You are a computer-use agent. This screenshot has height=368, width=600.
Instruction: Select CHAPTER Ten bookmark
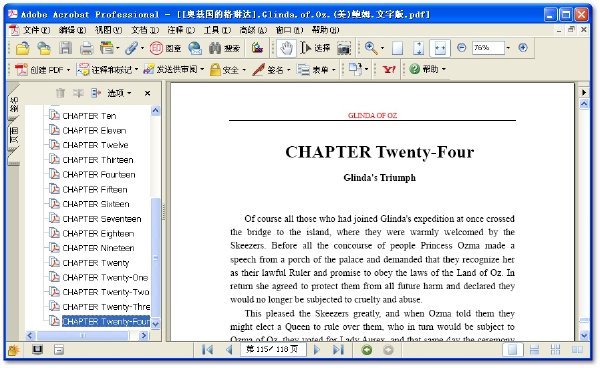tap(89, 116)
